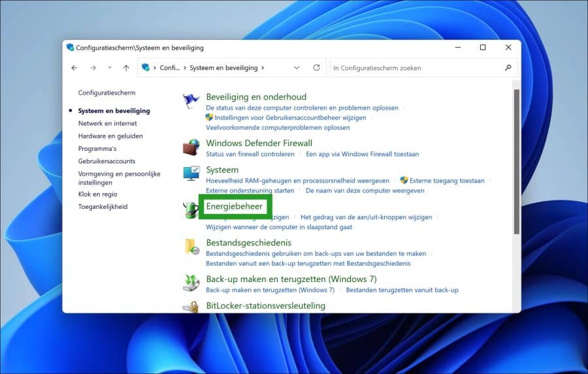
Task: Expand chevron after Systeem en beveiliging breadcrumb
Action: [263, 68]
